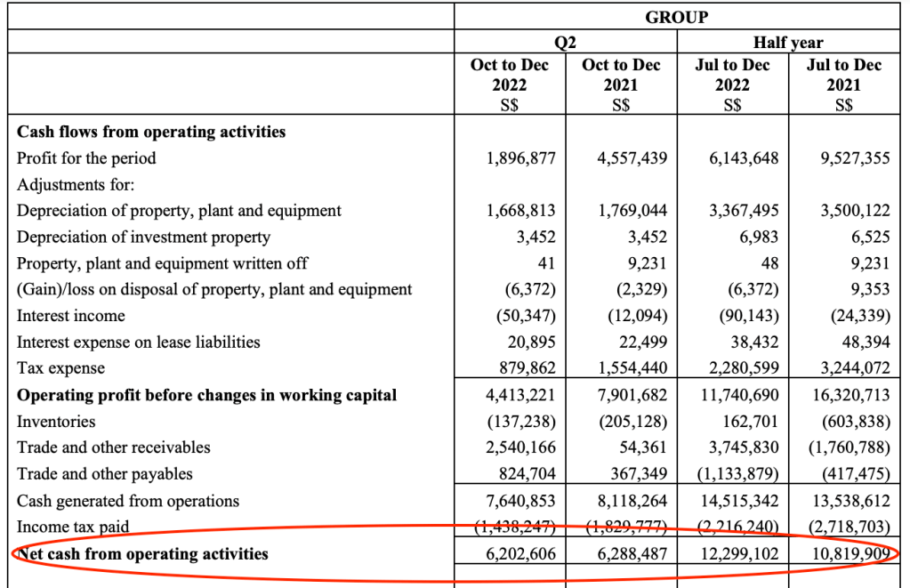Image resolution: width=910 pixels, height=588 pixels.
Task: Select the Net cash from operating activities label
Action: tap(142, 554)
